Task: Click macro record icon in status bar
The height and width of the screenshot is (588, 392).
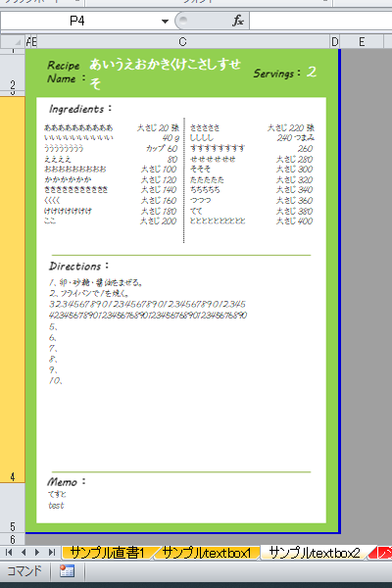Action: coord(68,571)
